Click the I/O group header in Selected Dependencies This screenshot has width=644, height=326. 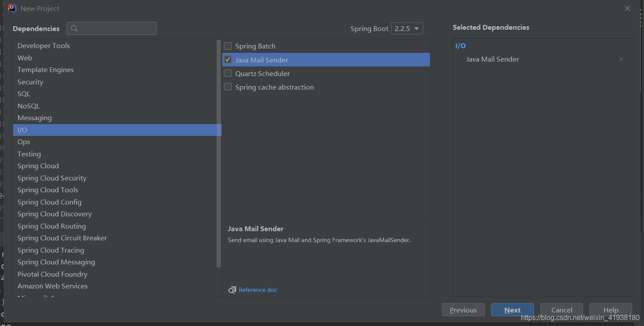[x=461, y=46]
